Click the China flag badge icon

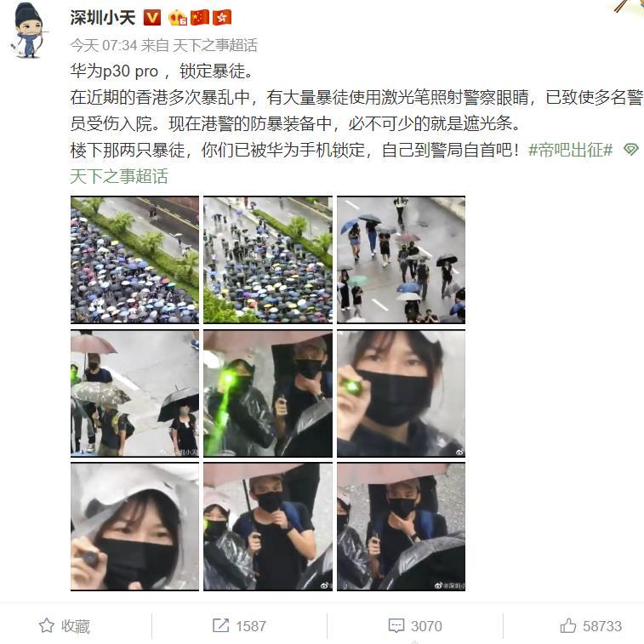click(x=200, y=18)
